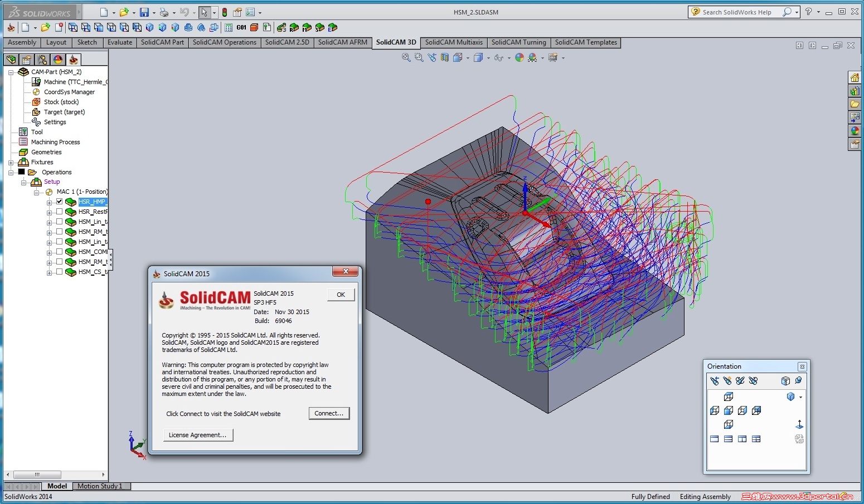Viewport: 864px width, 504px height.
Task: Click the Single View layout icon
Action: 715,439
